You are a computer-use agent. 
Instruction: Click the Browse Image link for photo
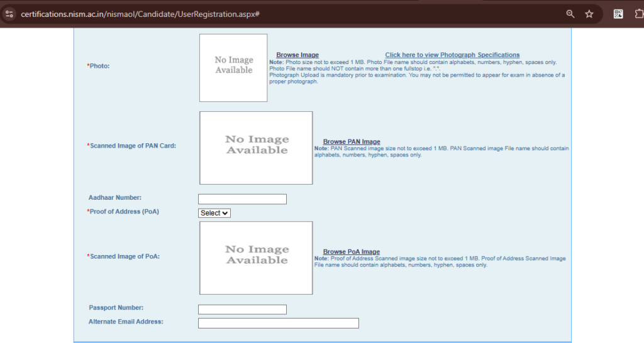click(297, 55)
